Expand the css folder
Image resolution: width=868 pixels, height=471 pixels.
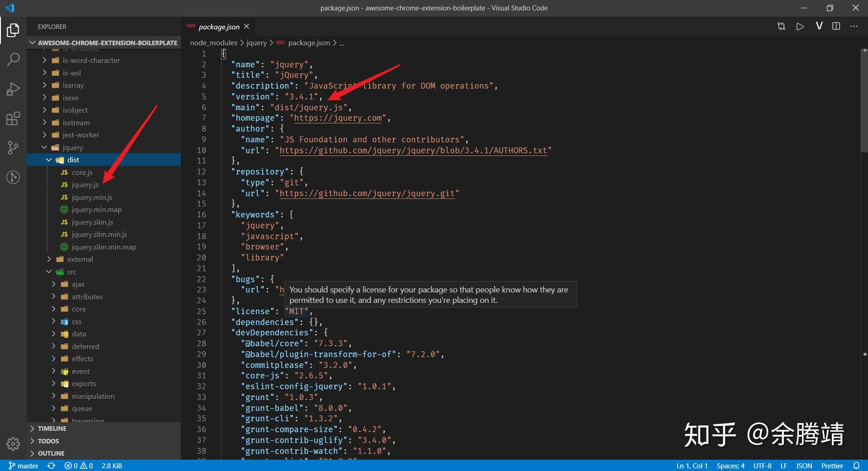[x=104, y=321]
